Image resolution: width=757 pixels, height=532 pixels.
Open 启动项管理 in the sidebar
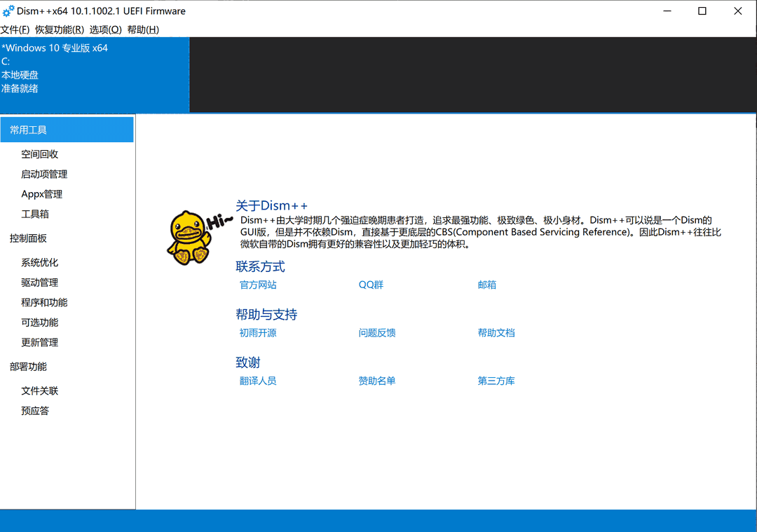[x=44, y=174]
